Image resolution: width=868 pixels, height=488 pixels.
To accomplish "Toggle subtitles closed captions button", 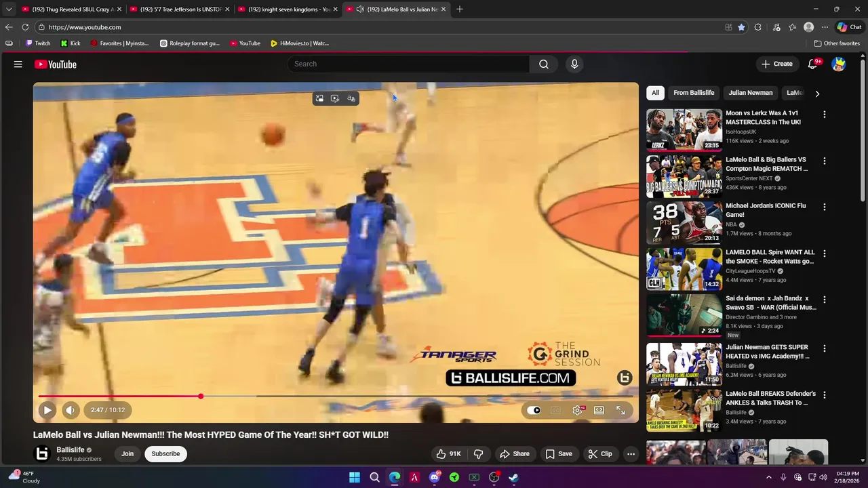I will click(555, 410).
